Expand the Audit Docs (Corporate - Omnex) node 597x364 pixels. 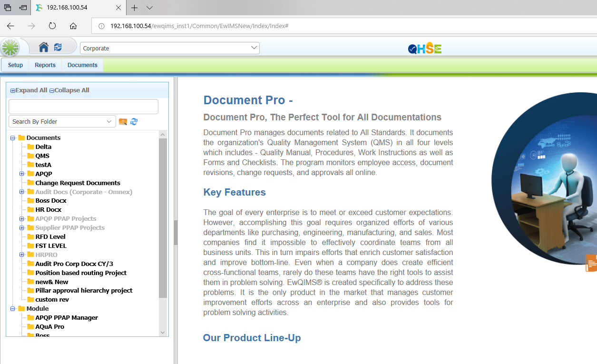[x=21, y=192]
